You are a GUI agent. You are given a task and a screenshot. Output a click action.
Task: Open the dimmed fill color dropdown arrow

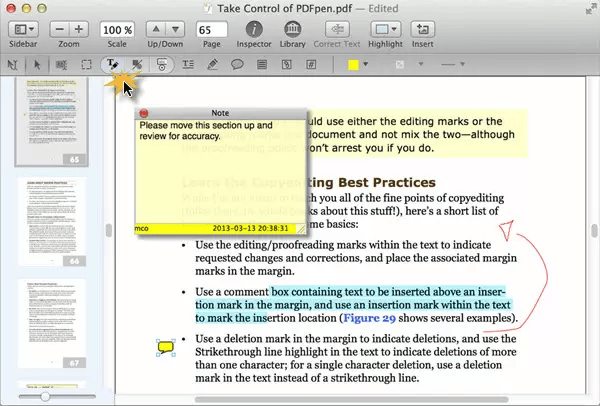point(421,64)
